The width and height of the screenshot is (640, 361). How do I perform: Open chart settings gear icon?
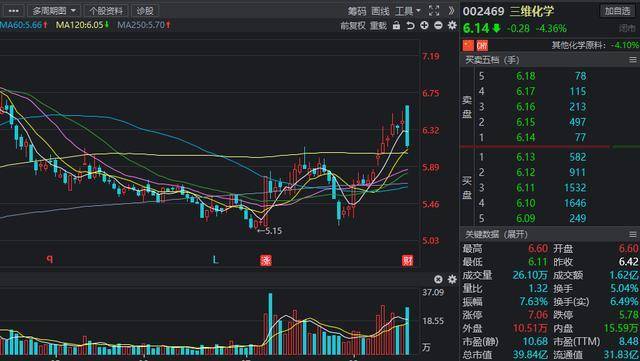click(x=452, y=25)
